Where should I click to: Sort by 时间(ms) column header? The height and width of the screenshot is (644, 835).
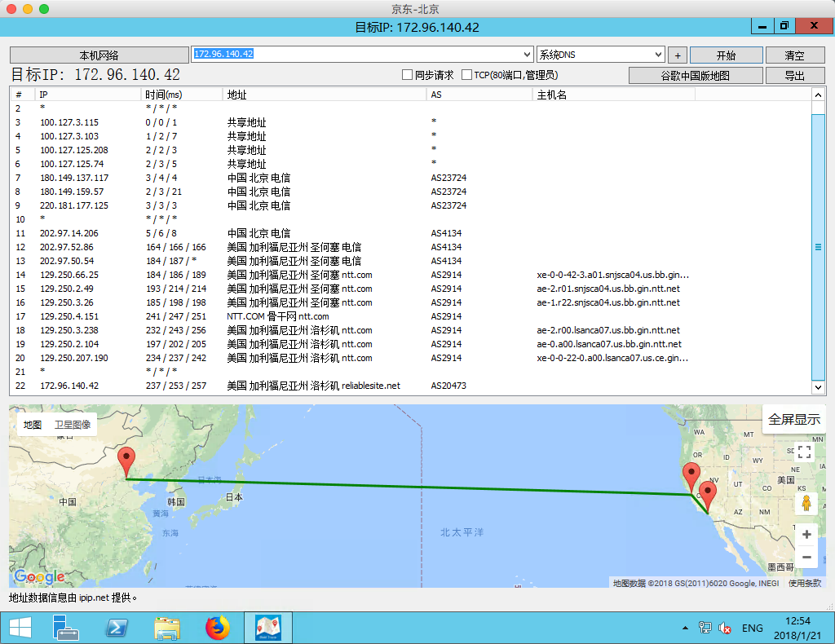tap(182, 95)
